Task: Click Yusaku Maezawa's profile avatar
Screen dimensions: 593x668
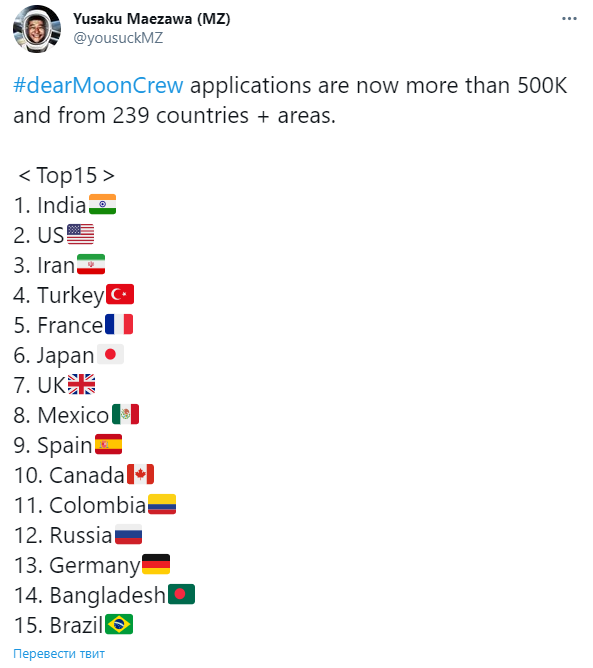Action: (37, 29)
